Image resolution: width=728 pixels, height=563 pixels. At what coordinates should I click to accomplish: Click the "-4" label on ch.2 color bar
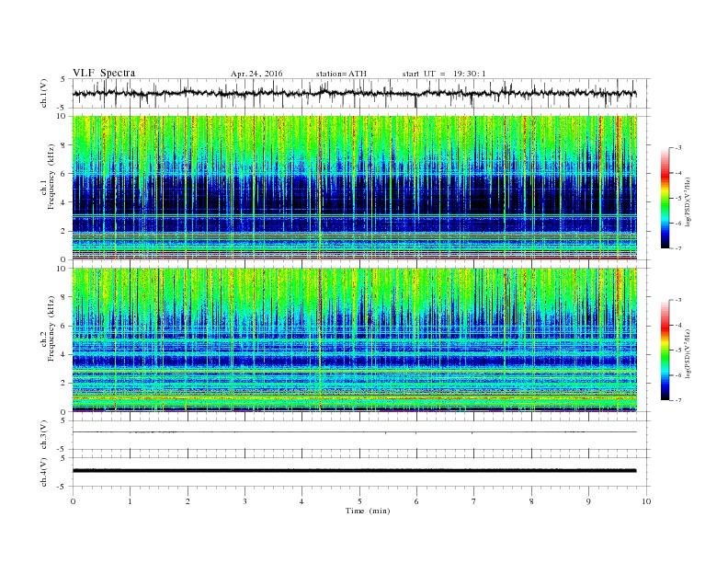pyautogui.click(x=677, y=325)
